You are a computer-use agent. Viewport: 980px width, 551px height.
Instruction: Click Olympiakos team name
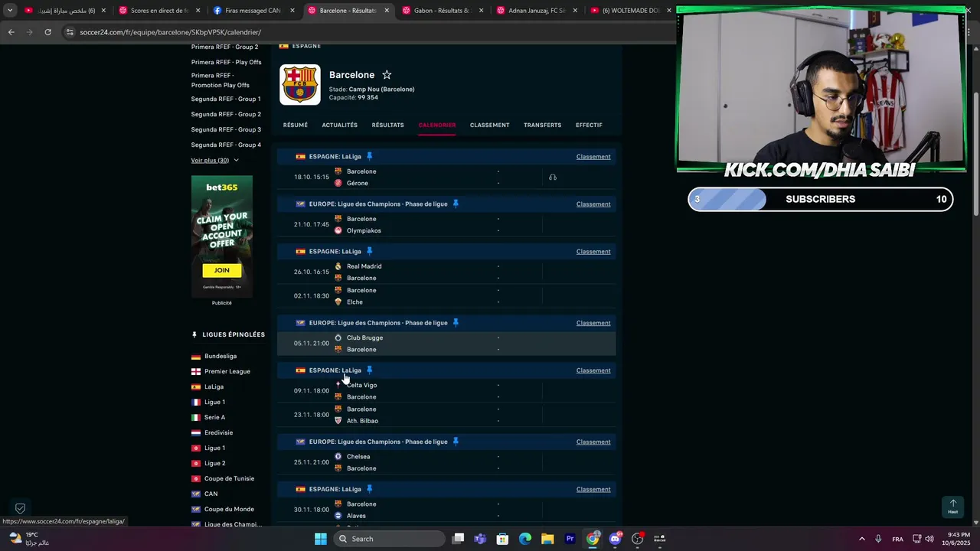click(x=364, y=230)
